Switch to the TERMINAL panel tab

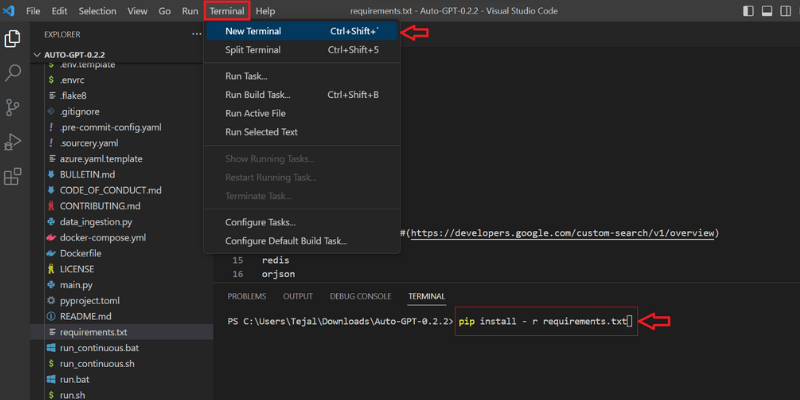tap(427, 296)
